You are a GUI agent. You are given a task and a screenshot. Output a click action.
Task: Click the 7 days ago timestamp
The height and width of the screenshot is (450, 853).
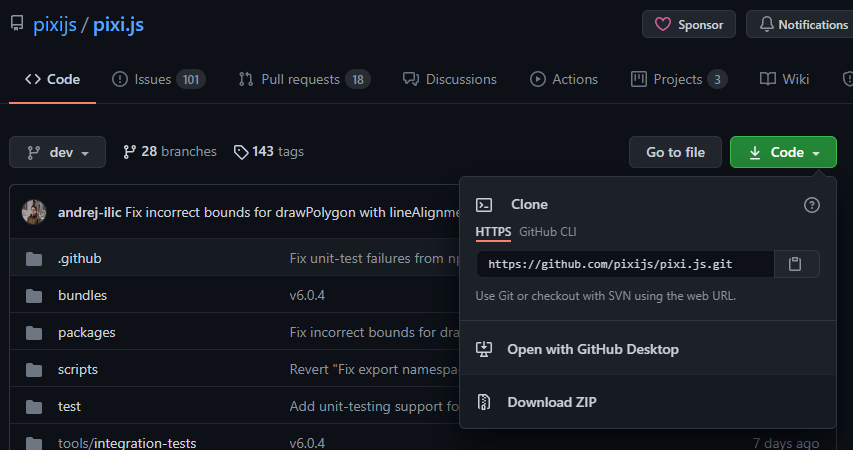click(x=786, y=443)
